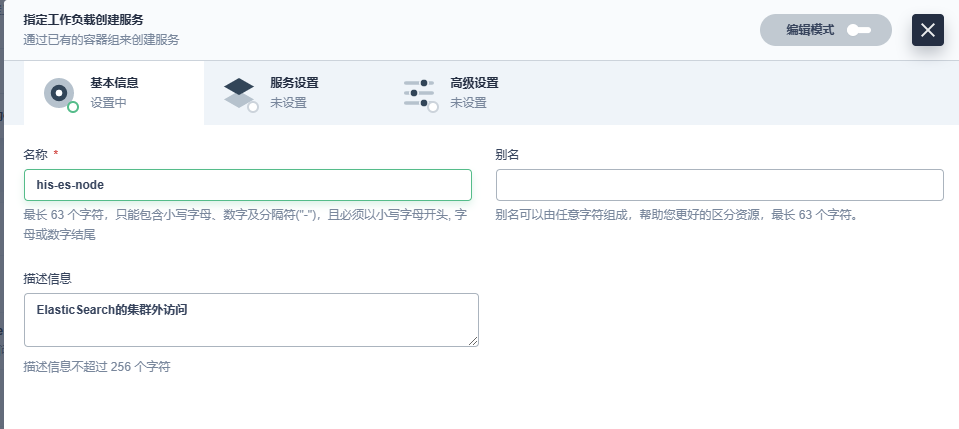Click the status circle on 高级设置 icon
The height and width of the screenshot is (429, 959).
[433, 107]
